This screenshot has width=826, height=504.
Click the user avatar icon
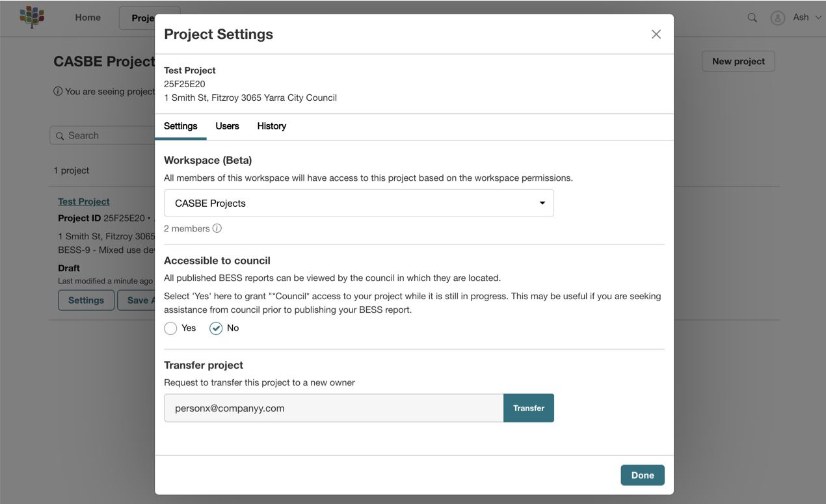[777, 18]
